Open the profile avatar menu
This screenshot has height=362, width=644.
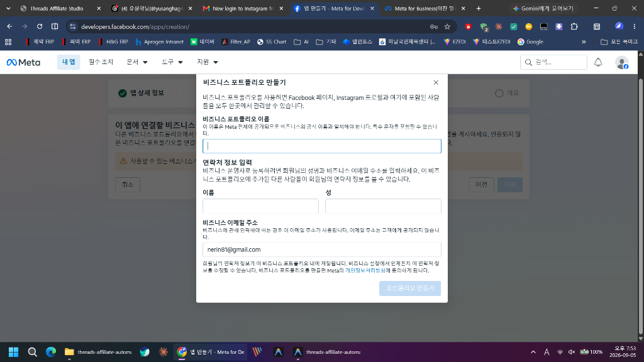622,62
